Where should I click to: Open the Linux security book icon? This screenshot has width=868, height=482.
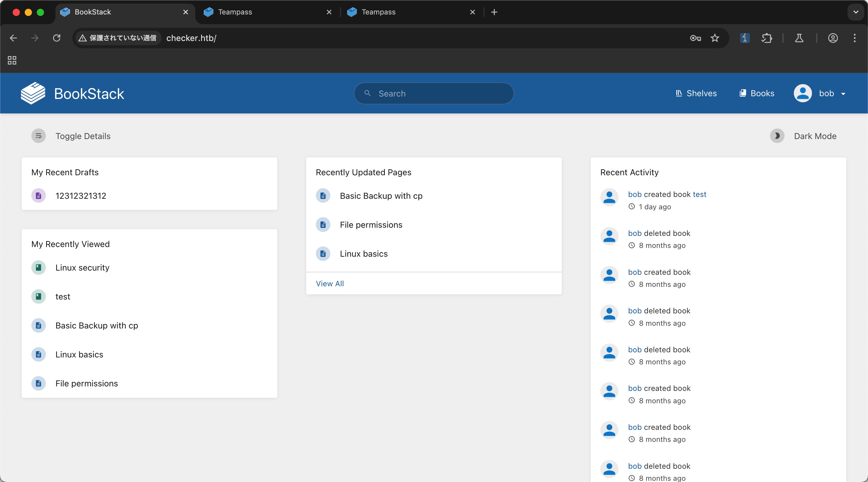pos(38,268)
